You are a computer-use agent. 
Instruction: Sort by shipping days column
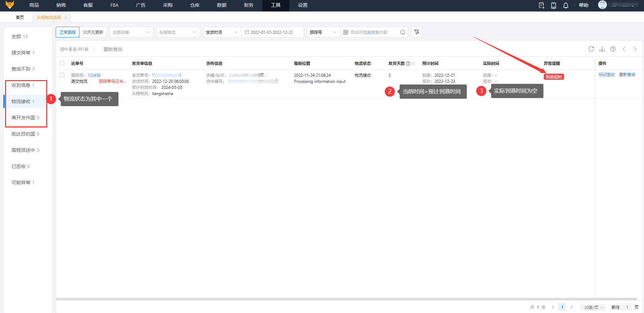[x=413, y=64]
